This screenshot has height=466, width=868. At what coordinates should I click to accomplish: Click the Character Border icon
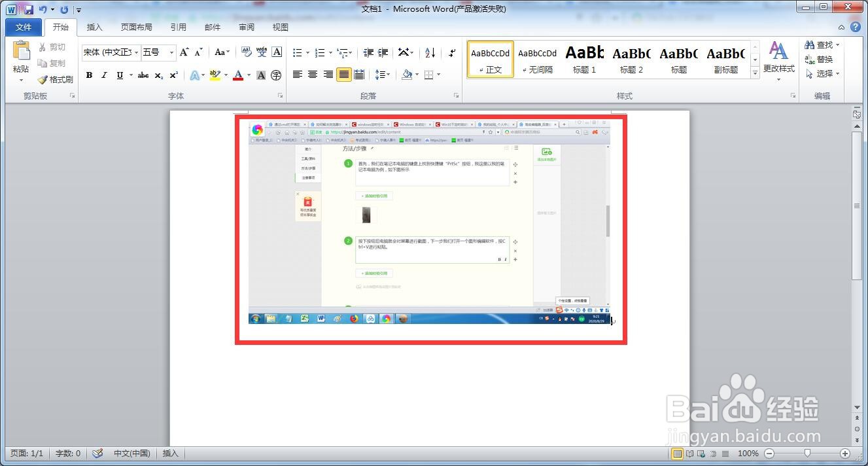point(277,52)
